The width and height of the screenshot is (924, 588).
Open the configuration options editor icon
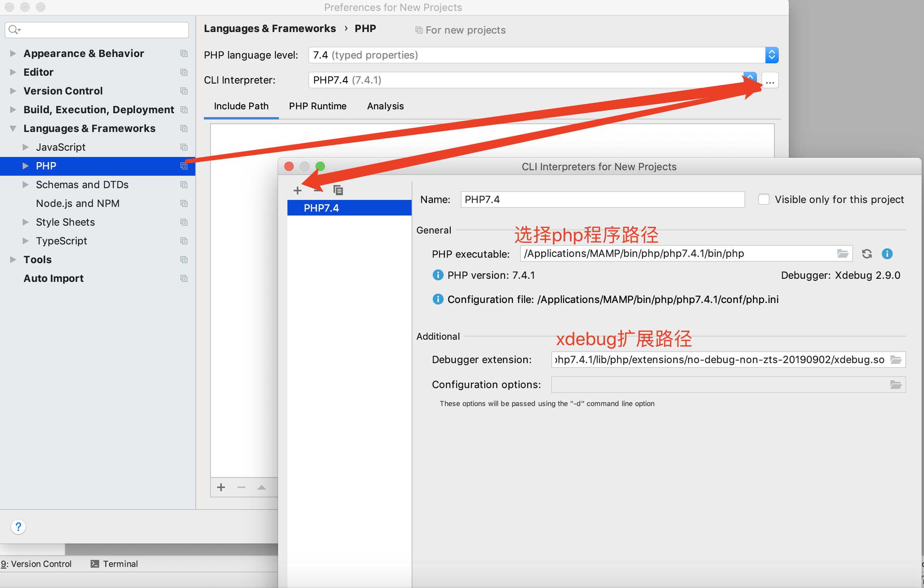pos(896,385)
